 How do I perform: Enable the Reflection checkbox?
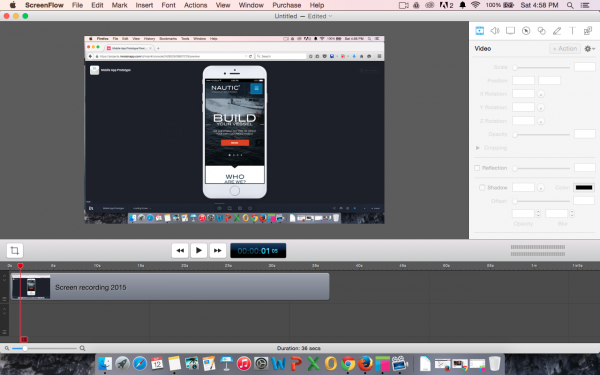pos(477,168)
